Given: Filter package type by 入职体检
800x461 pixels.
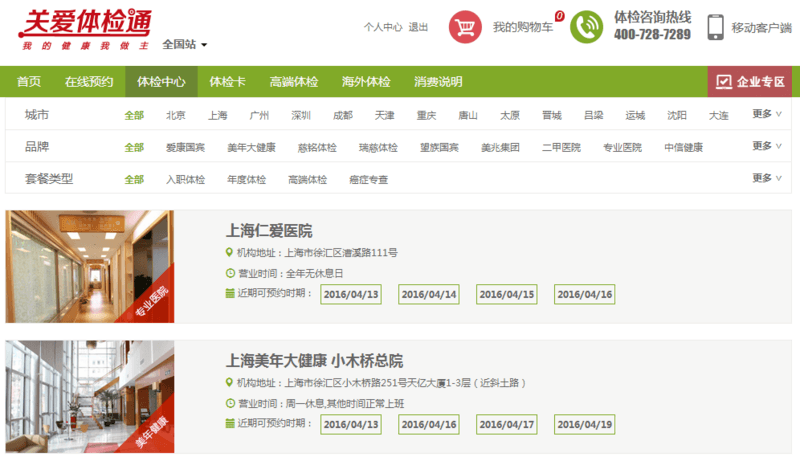Looking at the screenshot, I should [x=185, y=180].
